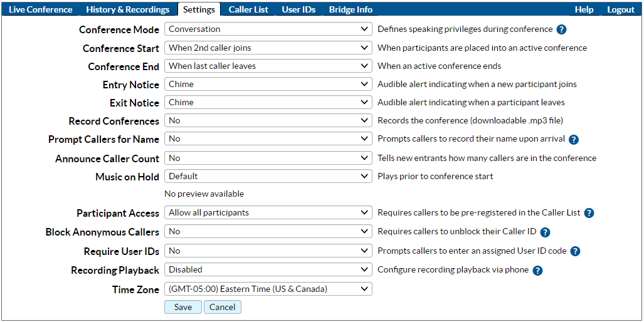The image size is (644, 322).
Task: Open the Conference Mode dropdown
Action: point(268,29)
